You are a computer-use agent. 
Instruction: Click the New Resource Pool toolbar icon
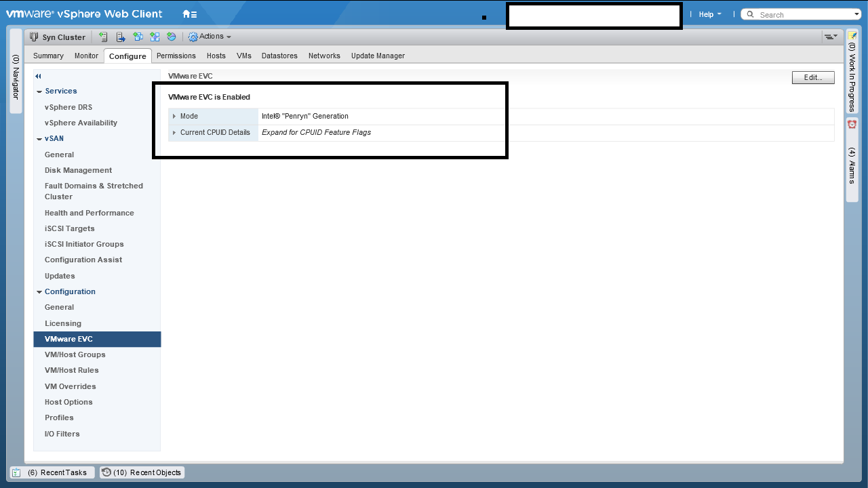pyautogui.click(x=172, y=37)
